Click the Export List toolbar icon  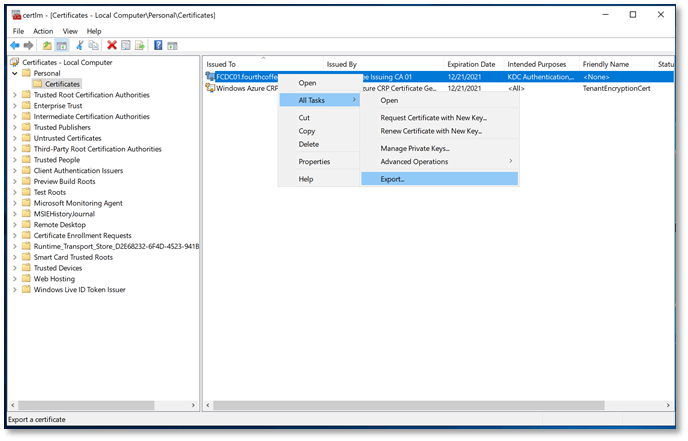140,46
